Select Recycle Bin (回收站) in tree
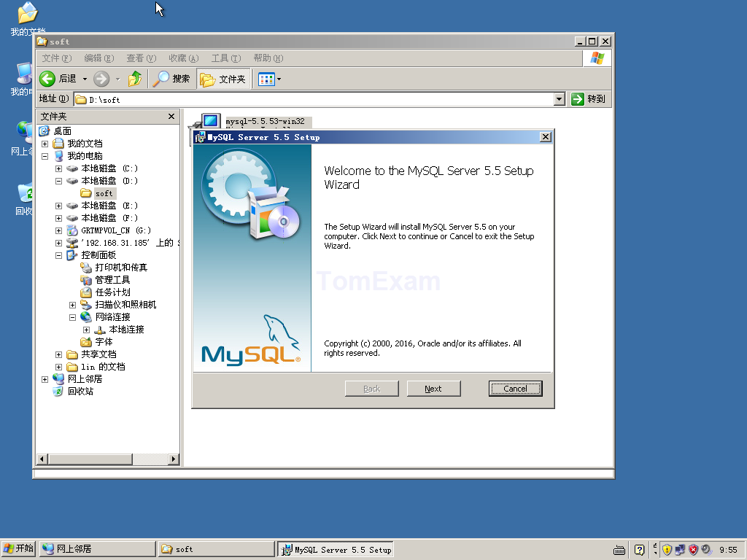 coord(80,392)
